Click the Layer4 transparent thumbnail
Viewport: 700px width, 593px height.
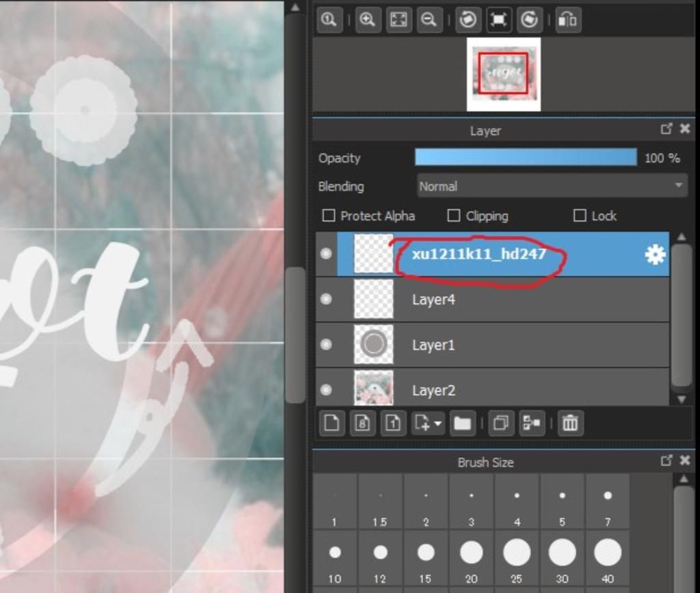click(x=374, y=299)
